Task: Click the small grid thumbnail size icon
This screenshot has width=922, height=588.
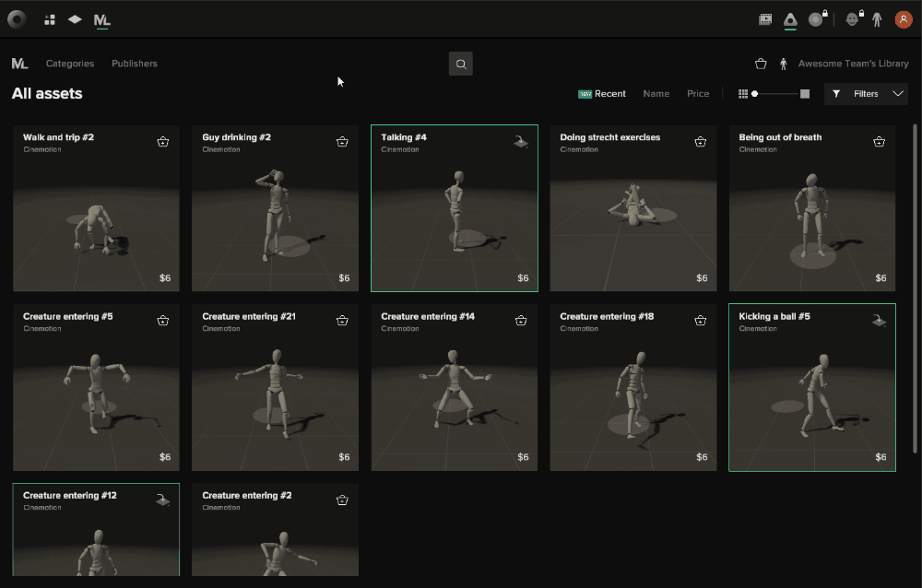Action: [742, 93]
